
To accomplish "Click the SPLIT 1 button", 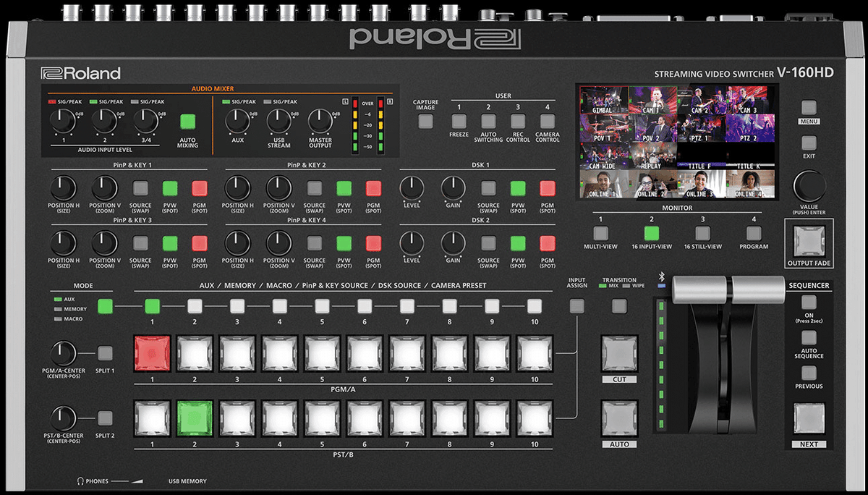I will click(x=105, y=353).
